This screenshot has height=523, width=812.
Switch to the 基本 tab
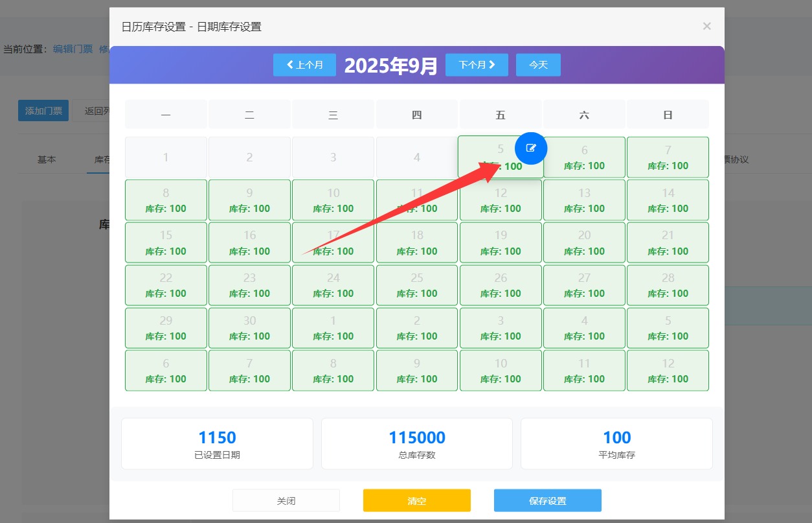coord(47,159)
